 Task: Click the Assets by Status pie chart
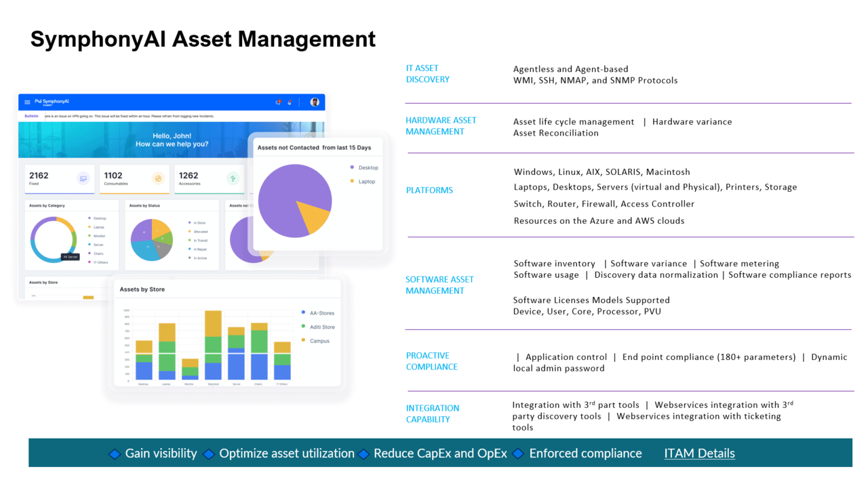tap(152, 240)
